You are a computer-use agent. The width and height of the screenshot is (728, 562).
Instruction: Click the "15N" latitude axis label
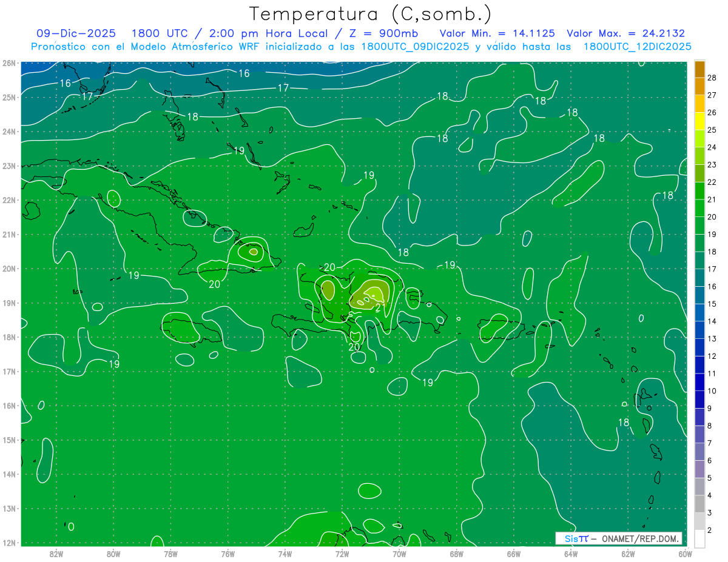click(x=9, y=440)
